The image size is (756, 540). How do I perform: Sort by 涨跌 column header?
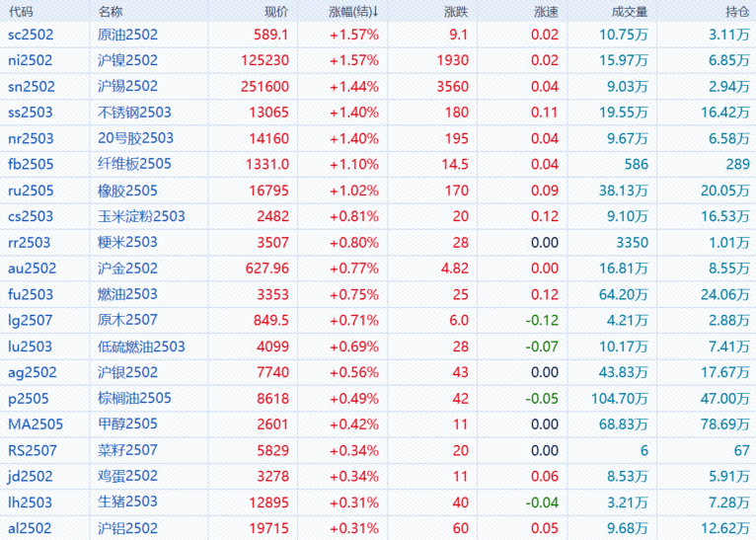click(x=456, y=12)
